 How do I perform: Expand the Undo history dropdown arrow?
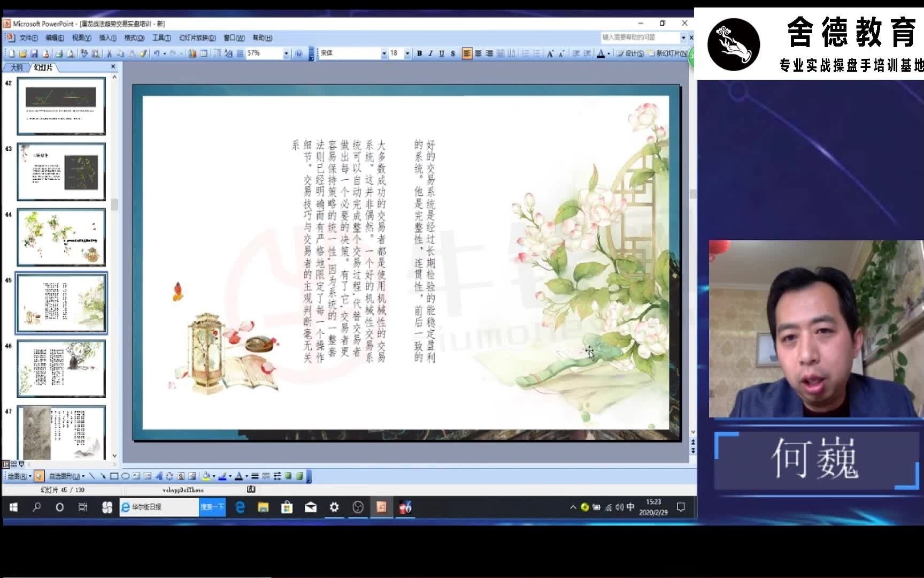click(x=165, y=54)
